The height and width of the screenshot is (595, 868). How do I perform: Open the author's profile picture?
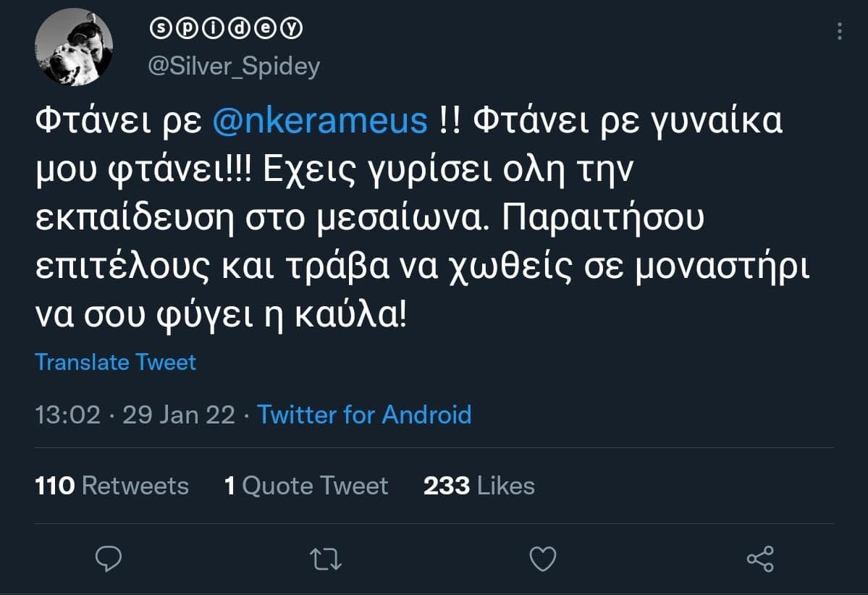[x=74, y=47]
